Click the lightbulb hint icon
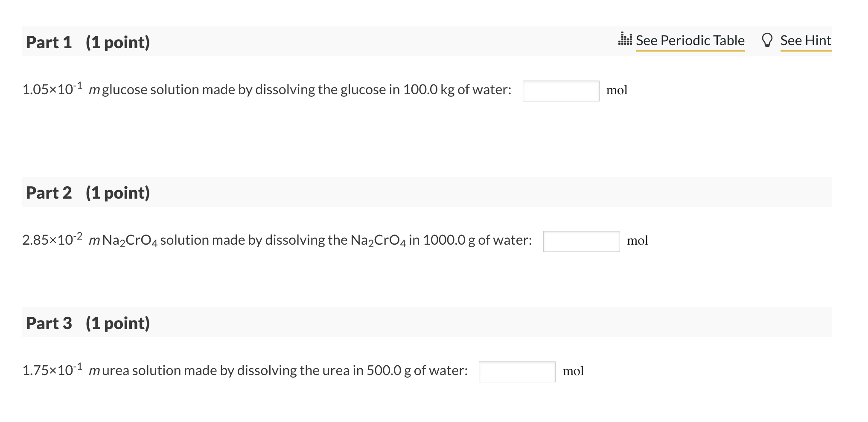868x422 pixels. pyautogui.click(x=767, y=40)
